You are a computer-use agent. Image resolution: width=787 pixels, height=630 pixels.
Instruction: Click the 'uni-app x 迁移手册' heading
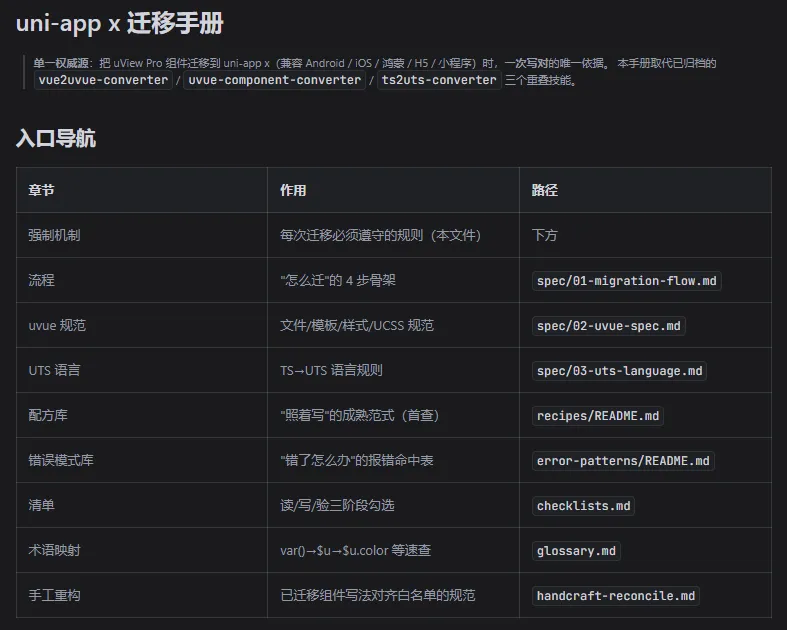pyautogui.click(x=119, y=24)
